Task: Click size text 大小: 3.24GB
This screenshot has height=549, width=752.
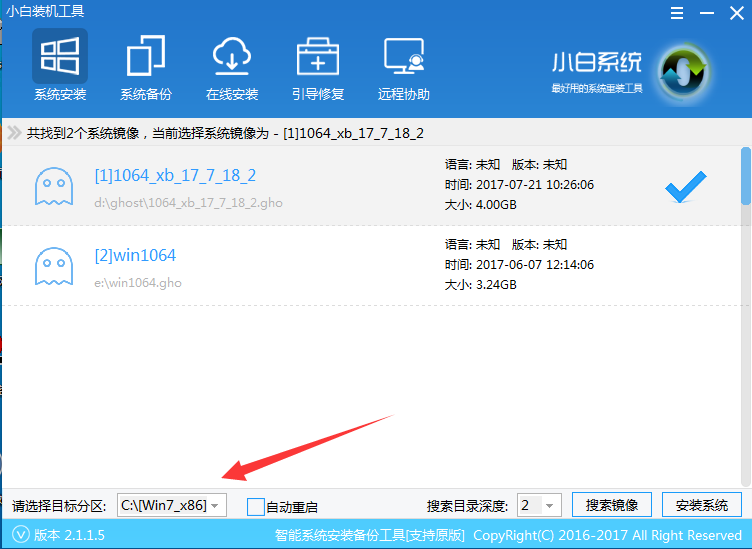Action: coord(481,285)
